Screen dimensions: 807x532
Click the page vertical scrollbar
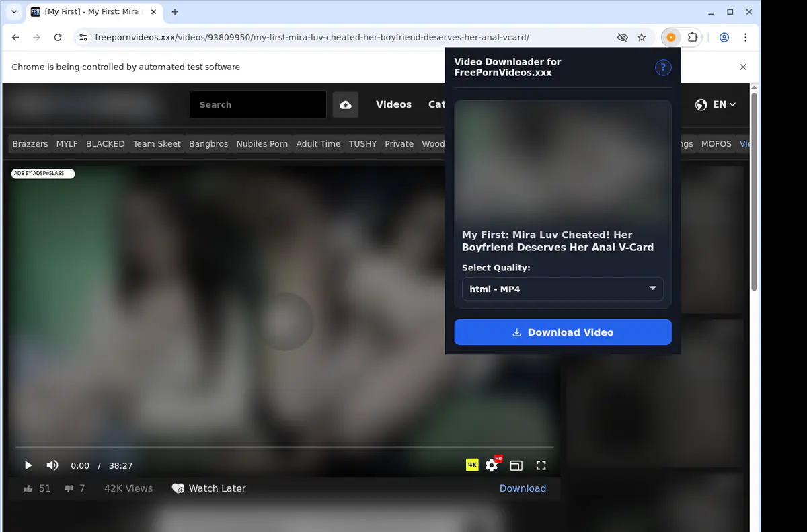tap(755, 192)
